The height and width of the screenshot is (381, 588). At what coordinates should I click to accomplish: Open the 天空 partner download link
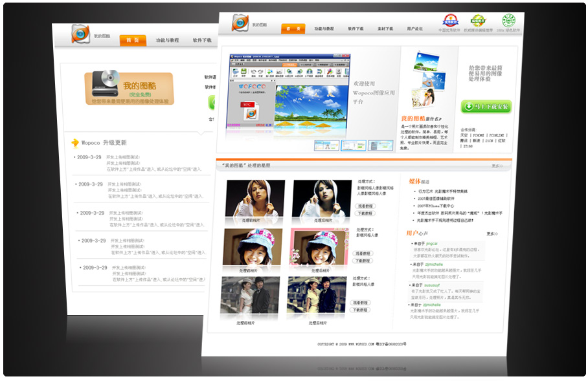pyautogui.click(x=464, y=135)
